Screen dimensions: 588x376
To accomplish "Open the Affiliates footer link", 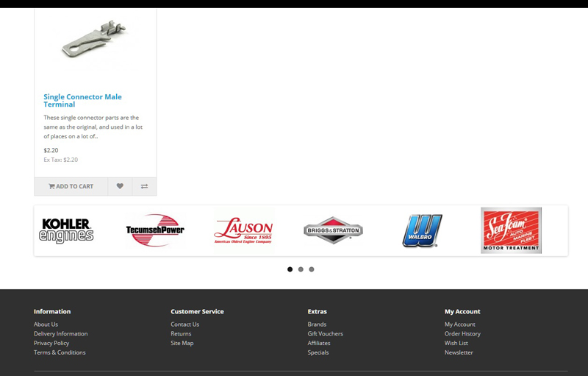I will tap(319, 343).
